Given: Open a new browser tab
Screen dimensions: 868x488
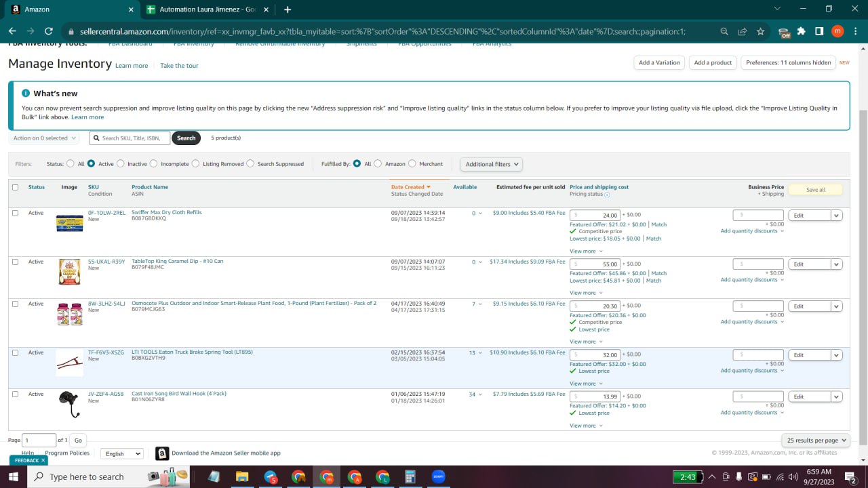Looking at the screenshot, I should tap(288, 9).
